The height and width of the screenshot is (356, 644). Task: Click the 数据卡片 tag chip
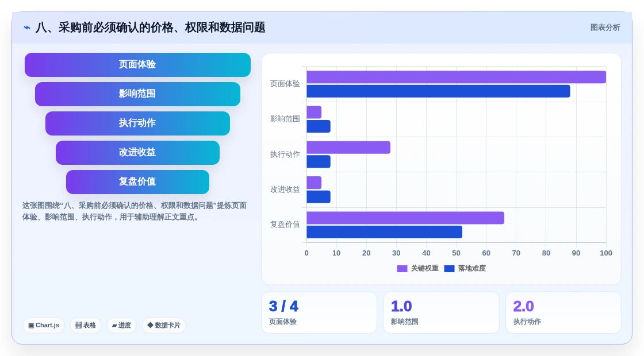(164, 325)
